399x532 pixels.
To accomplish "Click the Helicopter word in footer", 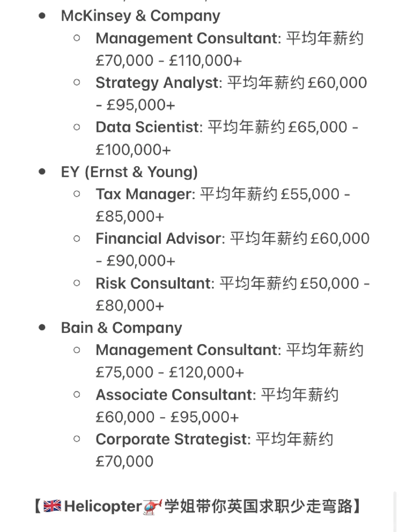I will 103,506.
